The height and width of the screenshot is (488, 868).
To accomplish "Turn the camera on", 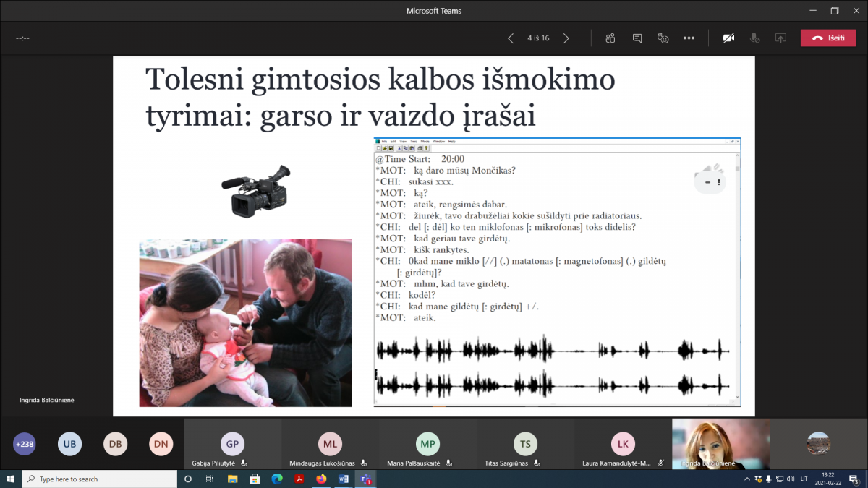I will coord(728,38).
